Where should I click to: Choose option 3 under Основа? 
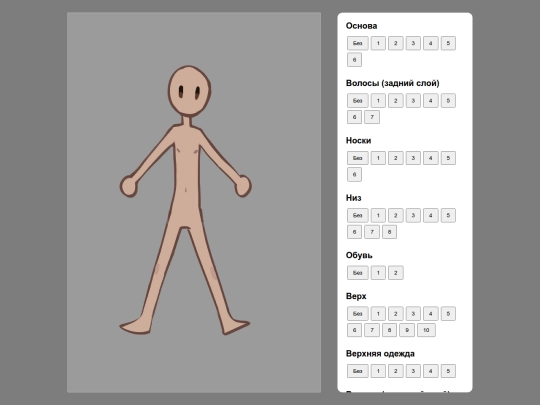[x=413, y=43]
